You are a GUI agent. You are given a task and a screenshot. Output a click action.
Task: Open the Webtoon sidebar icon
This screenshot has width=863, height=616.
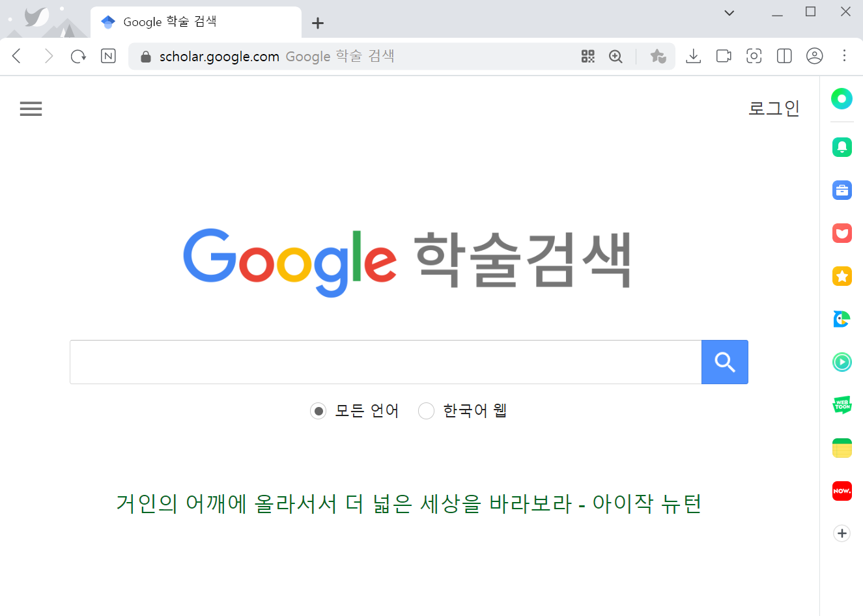click(842, 405)
